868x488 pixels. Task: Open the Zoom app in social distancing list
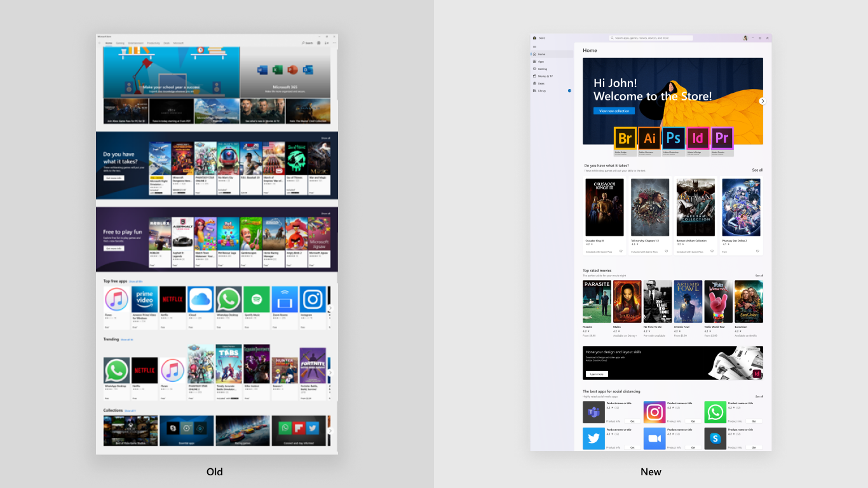[x=654, y=438]
